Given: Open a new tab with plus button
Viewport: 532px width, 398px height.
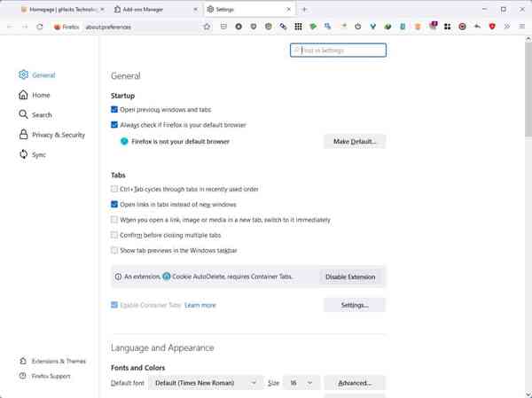Looking at the screenshot, I should tap(304, 10).
